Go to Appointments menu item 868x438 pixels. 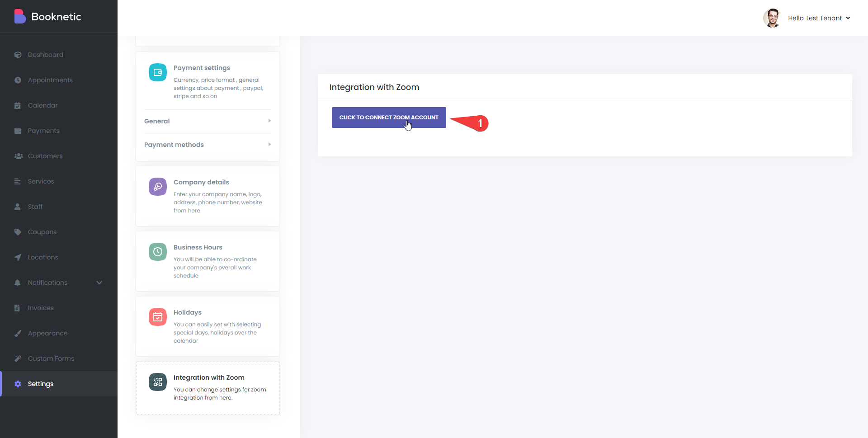click(59, 80)
